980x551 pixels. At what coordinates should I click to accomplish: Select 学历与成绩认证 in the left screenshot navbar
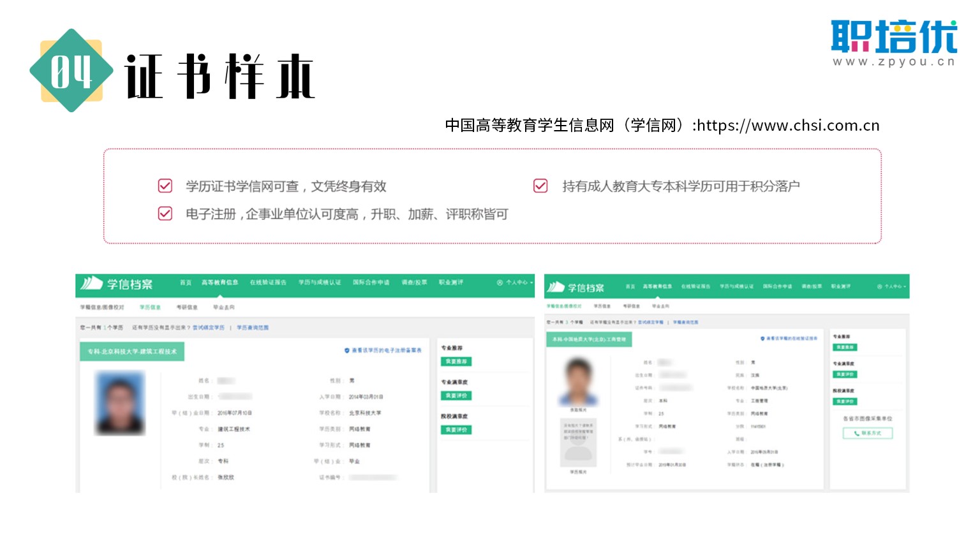(320, 283)
